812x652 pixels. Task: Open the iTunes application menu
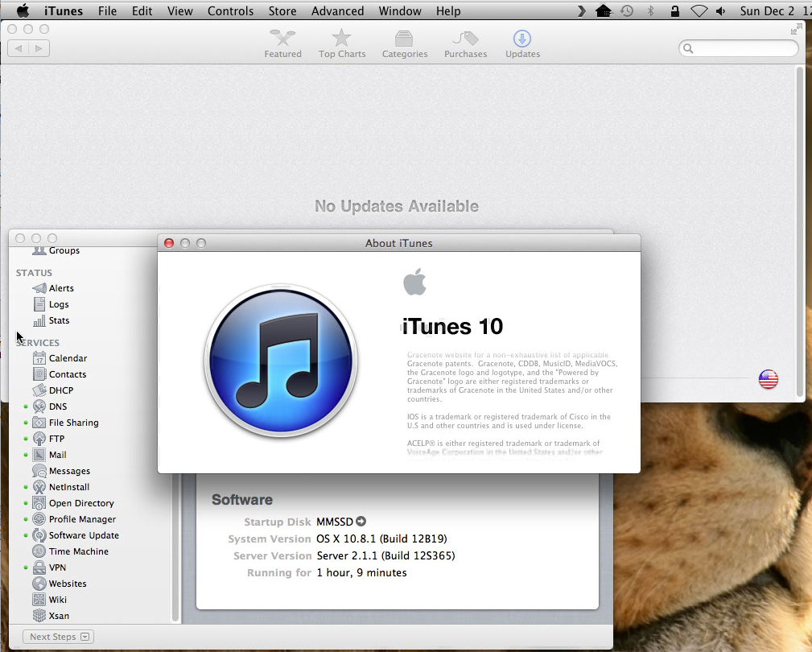point(64,11)
